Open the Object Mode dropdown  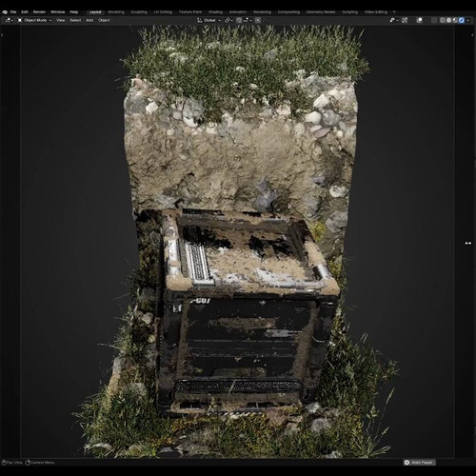click(34, 20)
